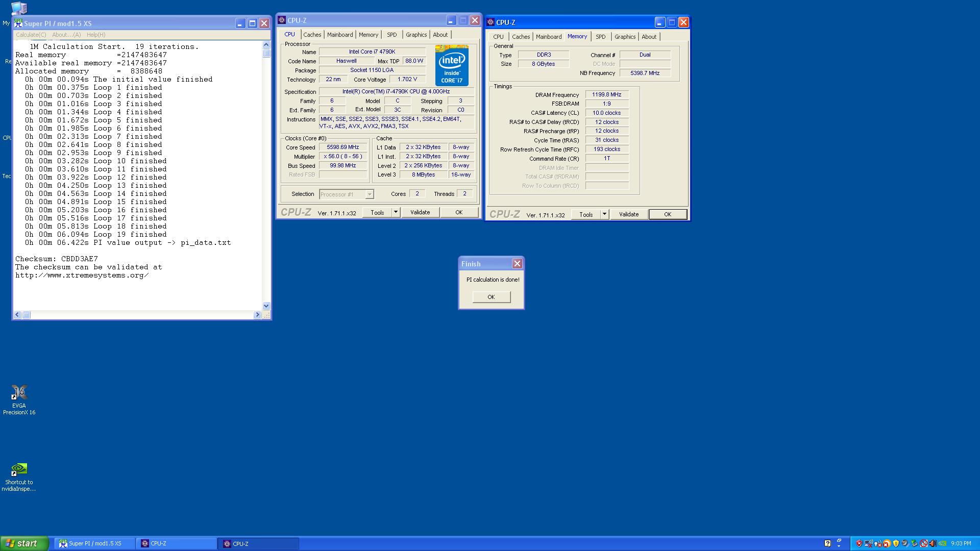Select CPU tab in Memory CPU-Z window
980x551 pixels.
(x=498, y=37)
